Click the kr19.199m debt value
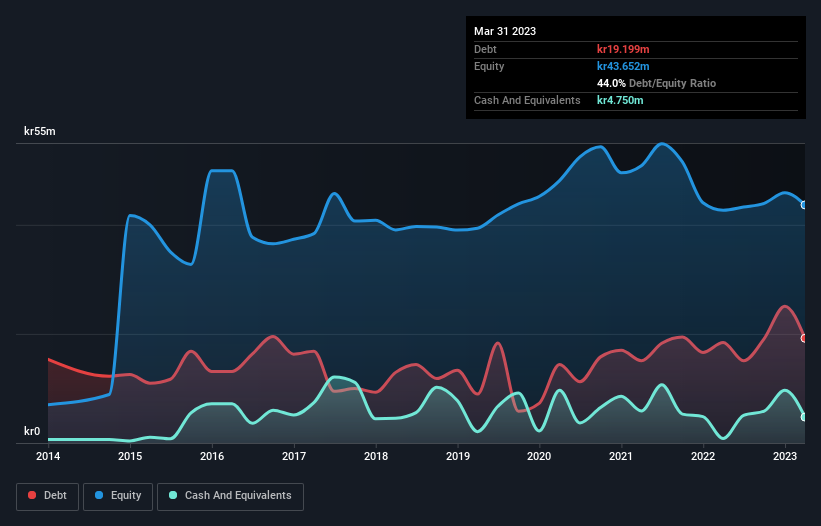 [623, 49]
